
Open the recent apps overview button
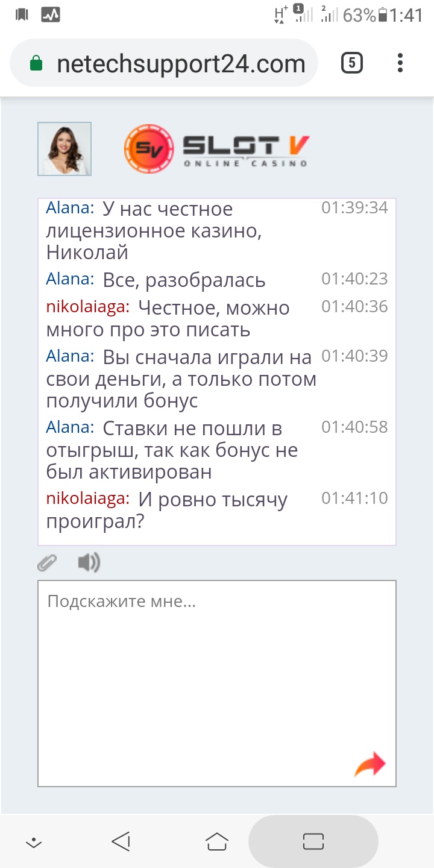pos(313,841)
